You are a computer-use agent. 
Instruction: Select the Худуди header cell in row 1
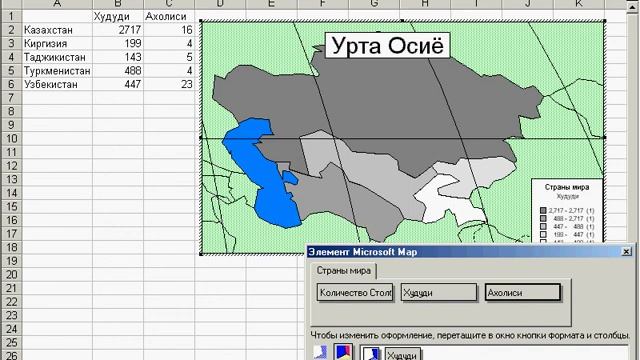click(118, 16)
